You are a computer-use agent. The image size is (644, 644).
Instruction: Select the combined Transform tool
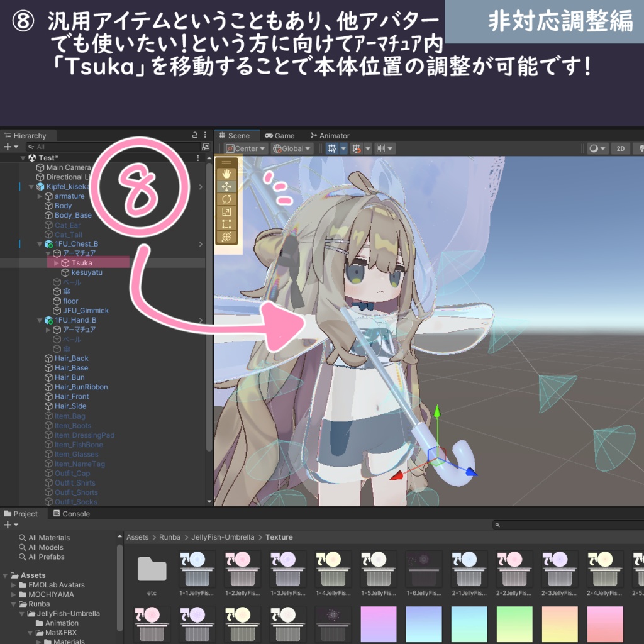click(226, 236)
